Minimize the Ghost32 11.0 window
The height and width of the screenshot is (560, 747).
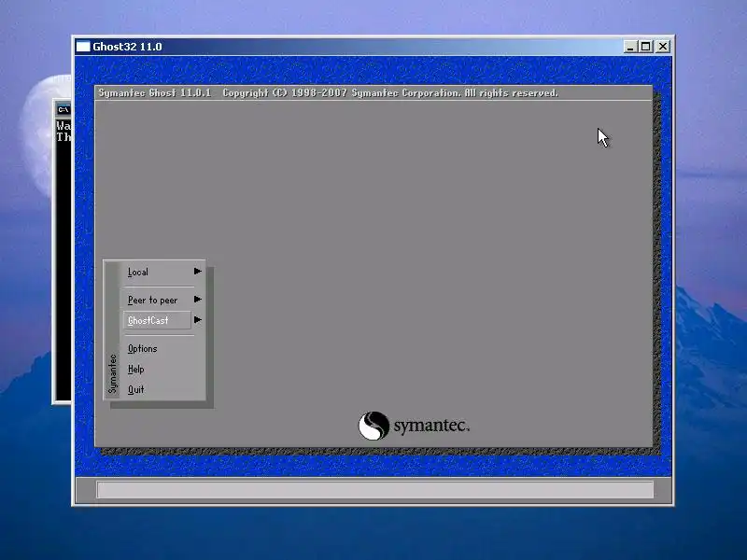(x=629, y=47)
